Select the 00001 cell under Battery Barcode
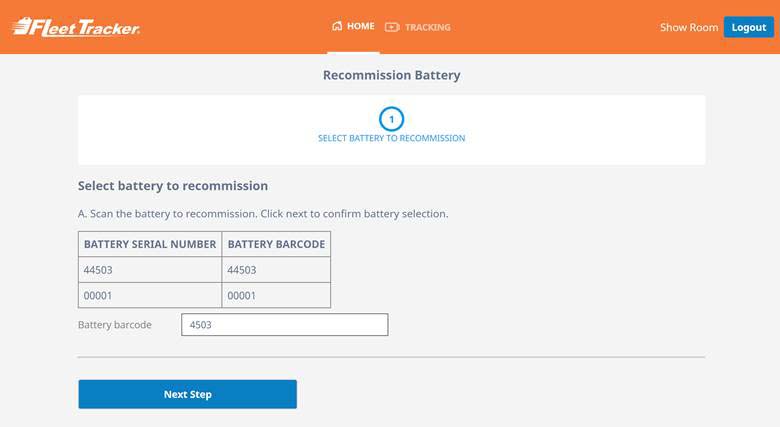 [276, 296]
